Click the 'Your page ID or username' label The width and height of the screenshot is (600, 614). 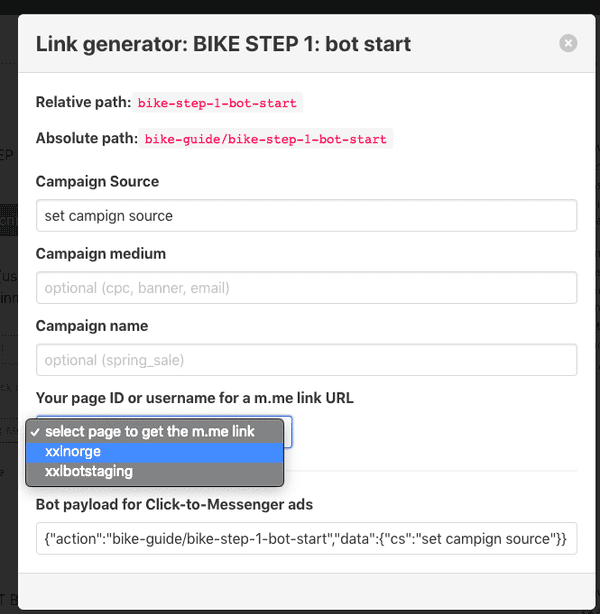tap(195, 398)
